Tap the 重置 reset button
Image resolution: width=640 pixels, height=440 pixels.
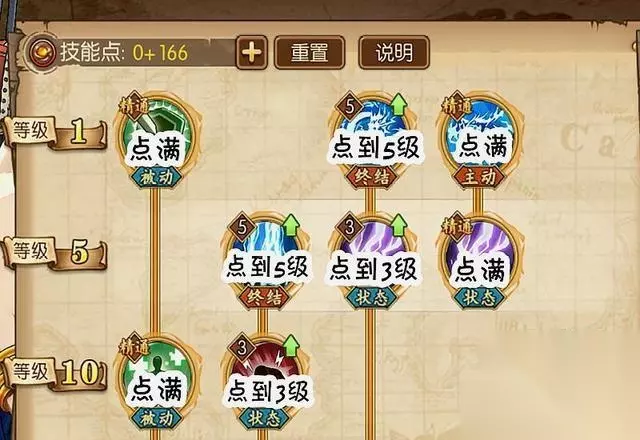(309, 52)
